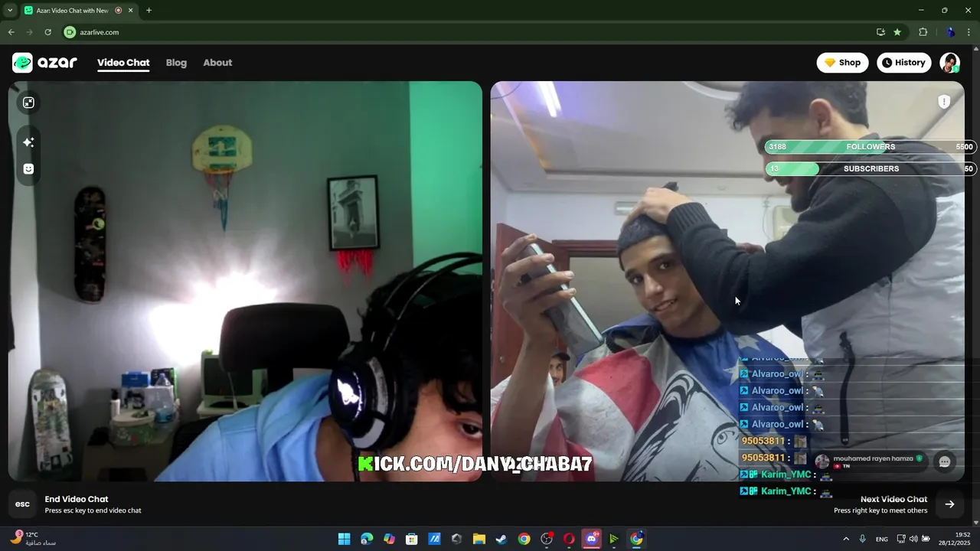Viewport: 980px width, 551px height.
Task: Bookmark this page with the star icon
Action: 897,32
